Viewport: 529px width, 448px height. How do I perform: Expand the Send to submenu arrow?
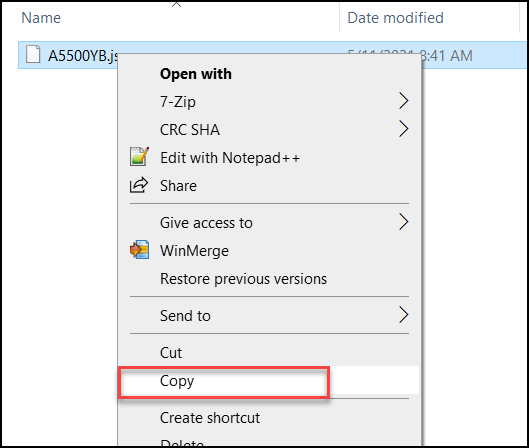(403, 315)
